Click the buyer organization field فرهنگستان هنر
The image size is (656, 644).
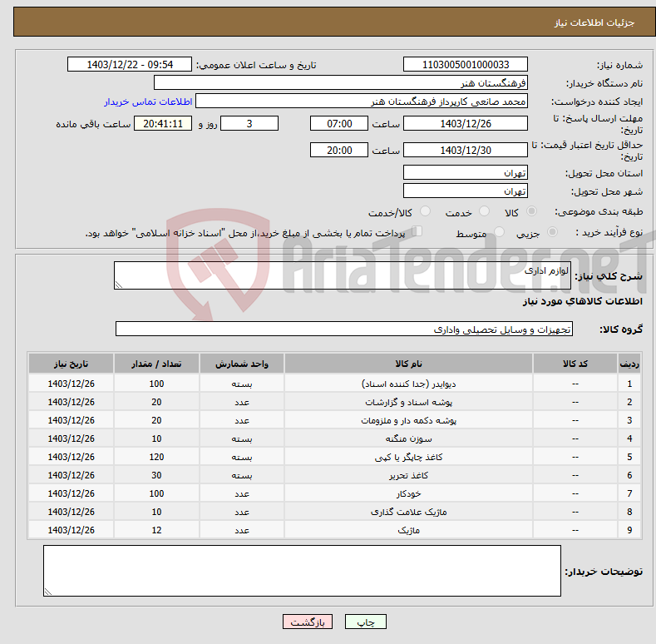(x=341, y=83)
